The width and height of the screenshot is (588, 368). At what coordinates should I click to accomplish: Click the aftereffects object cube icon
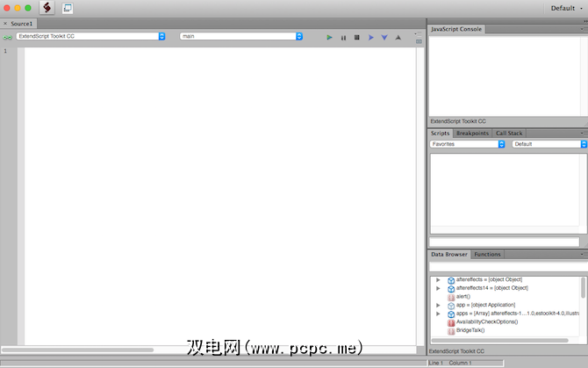click(451, 280)
